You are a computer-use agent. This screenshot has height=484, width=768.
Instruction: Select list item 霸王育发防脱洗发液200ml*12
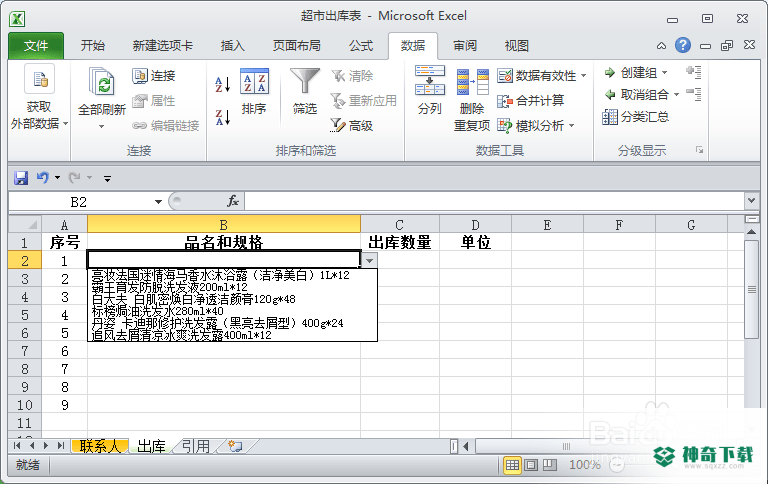click(169, 287)
